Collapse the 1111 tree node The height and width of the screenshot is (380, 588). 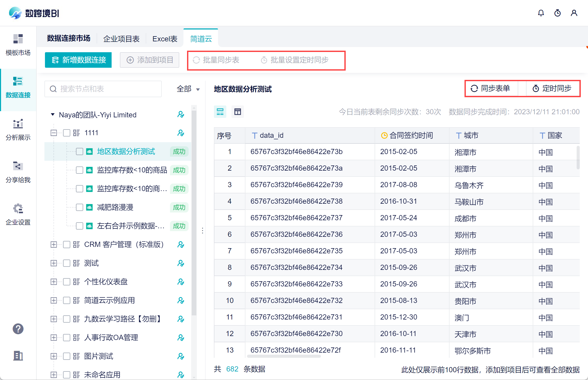pos(54,133)
